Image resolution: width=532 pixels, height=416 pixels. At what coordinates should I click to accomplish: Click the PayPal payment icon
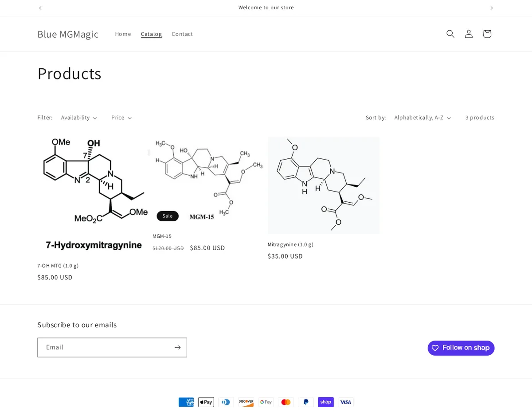click(x=306, y=402)
